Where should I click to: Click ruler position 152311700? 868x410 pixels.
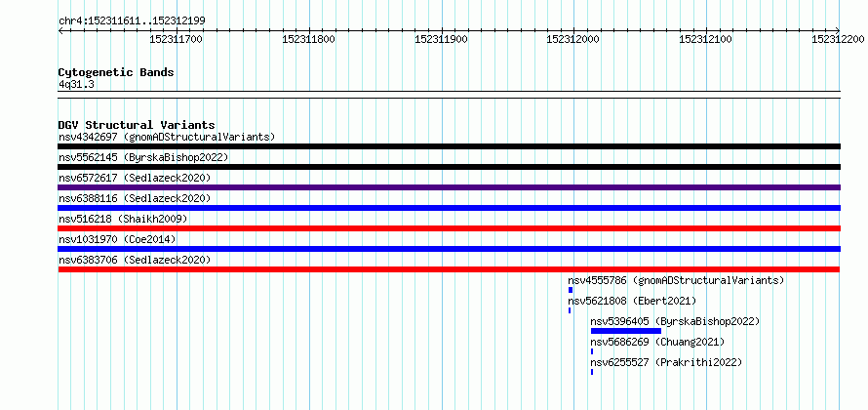176,39
